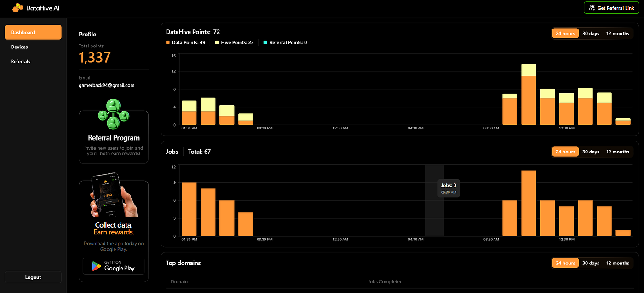This screenshot has width=644, height=293.
Task: Open Dashboard in the sidebar
Action: pyautogui.click(x=33, y=32)
